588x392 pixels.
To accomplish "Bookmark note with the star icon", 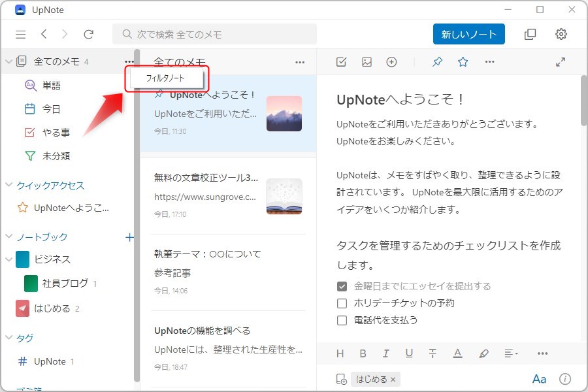I will [463, 62].
